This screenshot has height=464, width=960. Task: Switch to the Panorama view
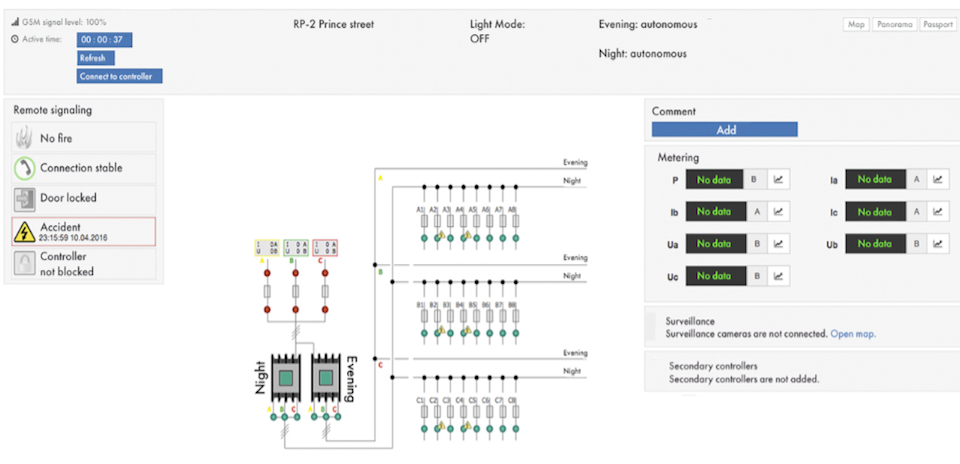point(894,25)
